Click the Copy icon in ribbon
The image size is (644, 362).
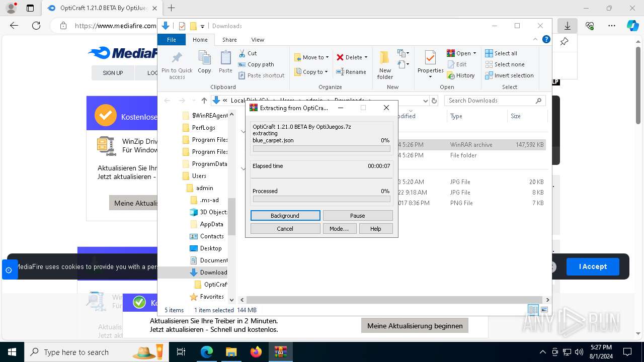[x=204, y=62]
